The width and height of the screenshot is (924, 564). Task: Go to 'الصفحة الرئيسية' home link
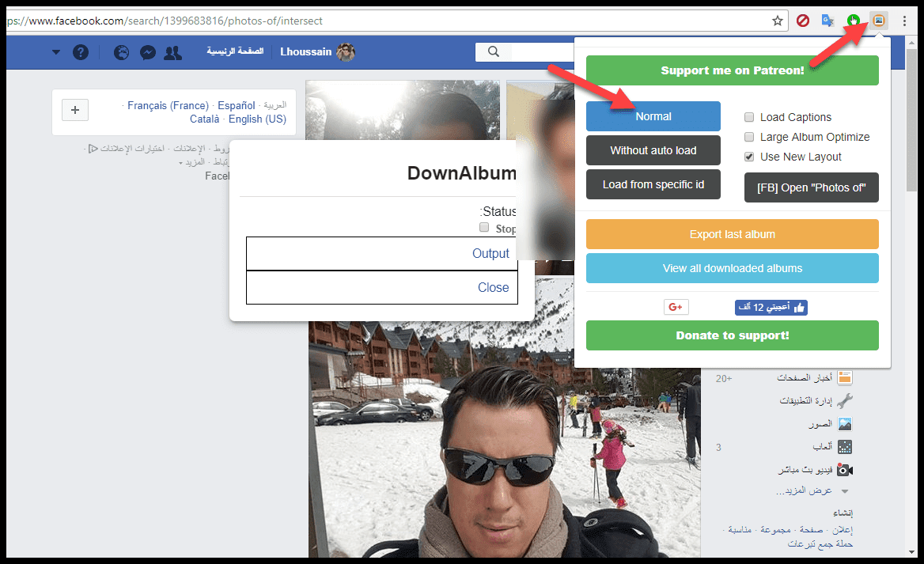[x=235, y=52]
